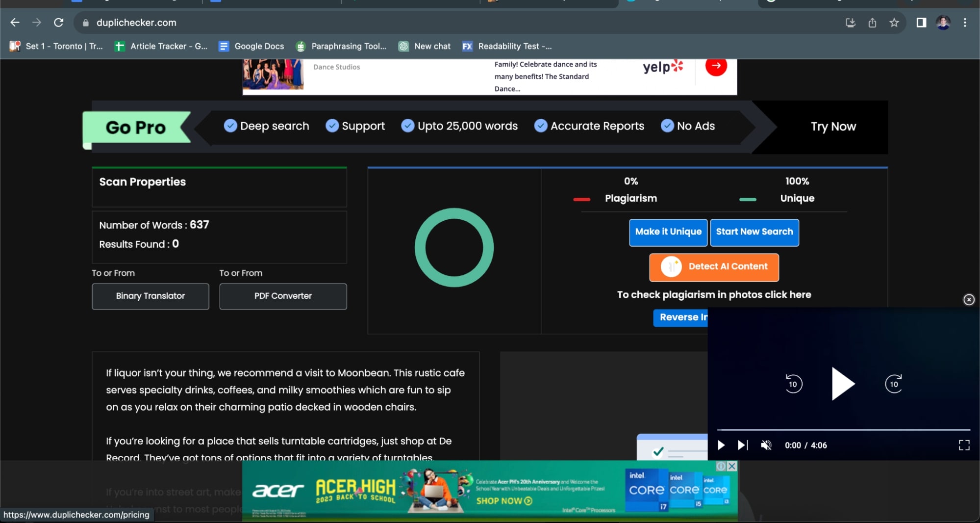Image resolution: width=980 pixels, height=523 pixels.
Task: Click the Reverse Image button
Action: coord(681,317)
